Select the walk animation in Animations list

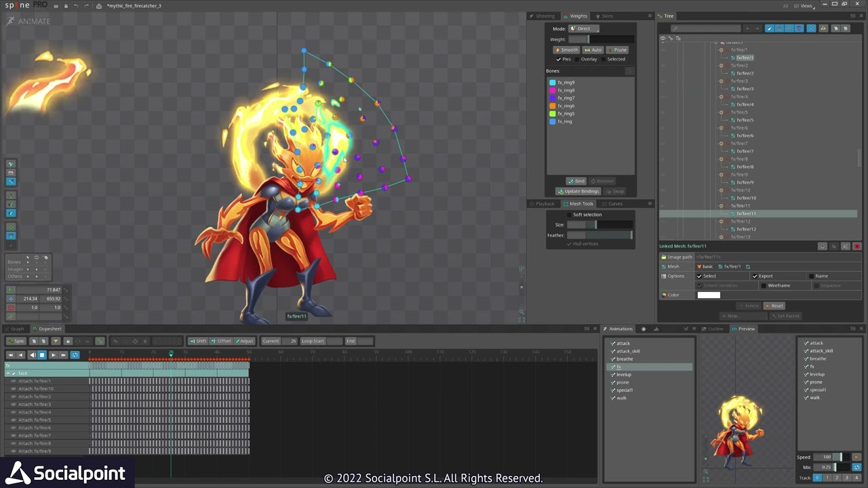622,398
